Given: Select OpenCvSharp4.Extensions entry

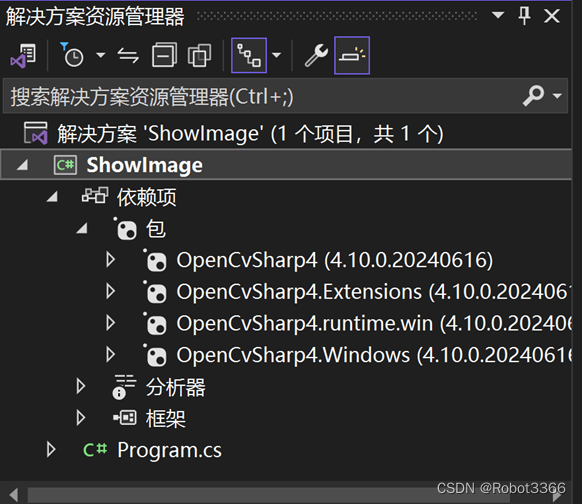Looking at the screenshot, I should 373,292.
